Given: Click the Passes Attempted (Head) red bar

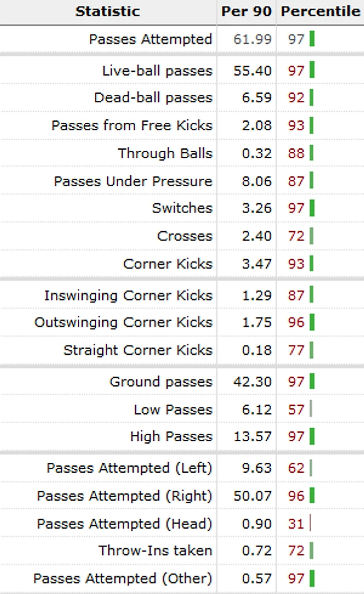Looking at the screenshot, I should [x=310, y=524].
